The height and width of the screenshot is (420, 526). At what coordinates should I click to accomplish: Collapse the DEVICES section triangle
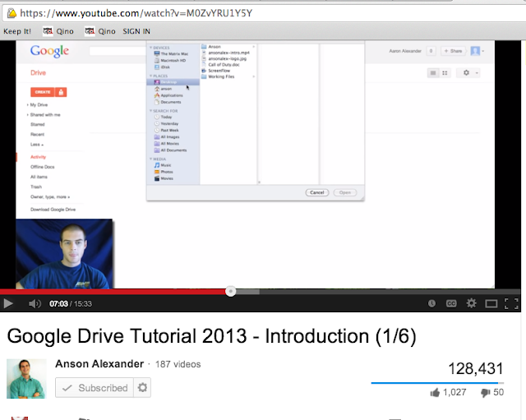(x=150, y=48)
